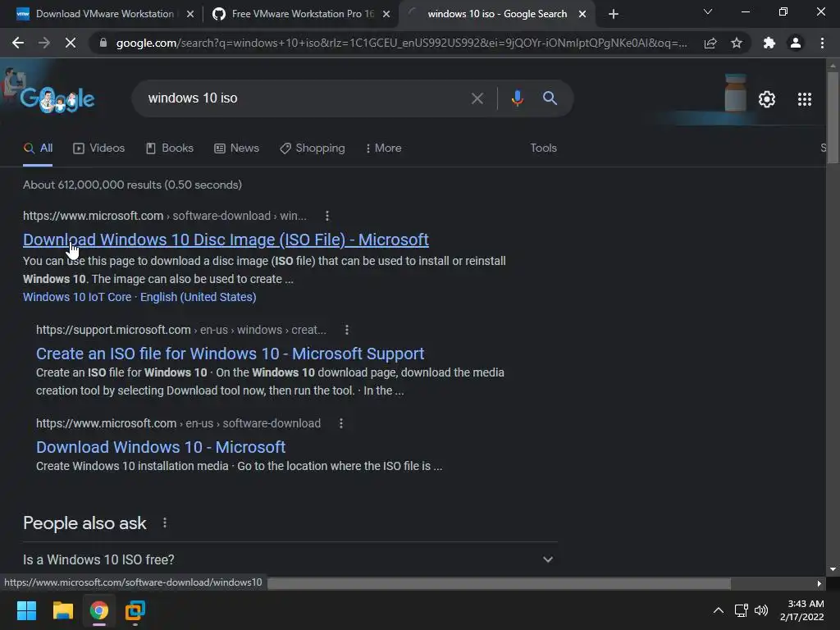This screenshot has height=630, width=840.
Task: Open Google apps grid
Action: click(x=804, y=99)
